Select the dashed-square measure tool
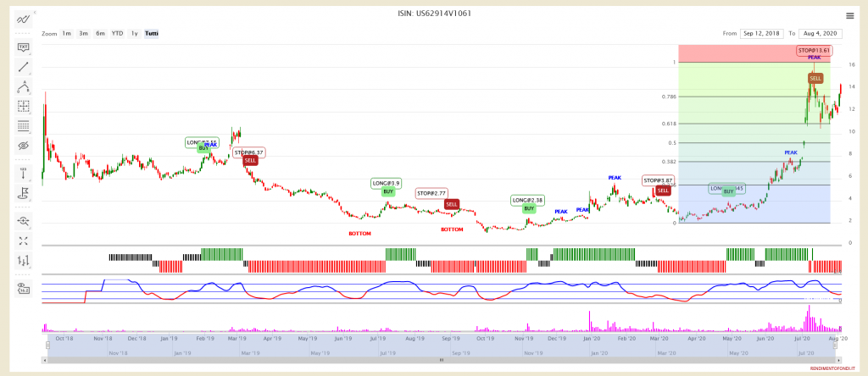Viewport: 868px width, 376px height. [24, 106]
